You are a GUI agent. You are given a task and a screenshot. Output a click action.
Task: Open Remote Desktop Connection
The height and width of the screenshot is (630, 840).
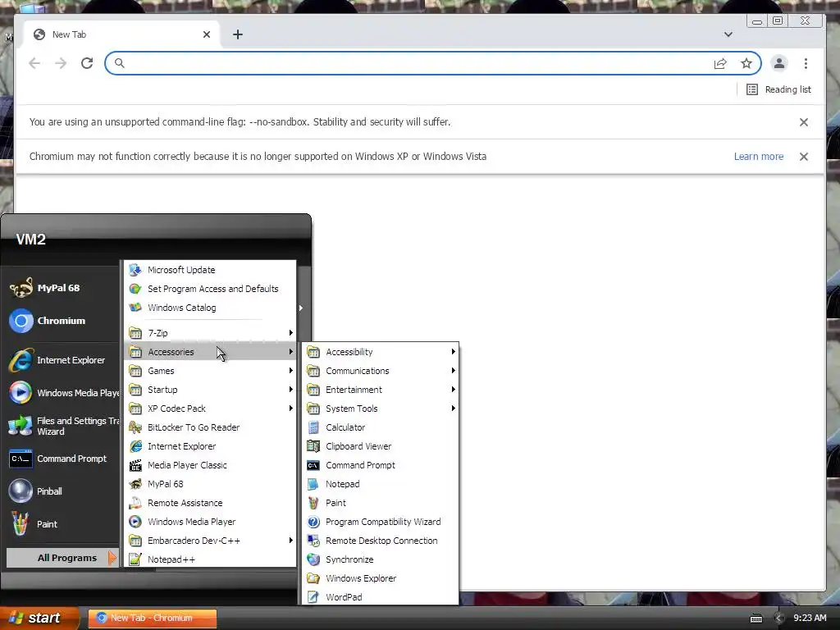381,541
